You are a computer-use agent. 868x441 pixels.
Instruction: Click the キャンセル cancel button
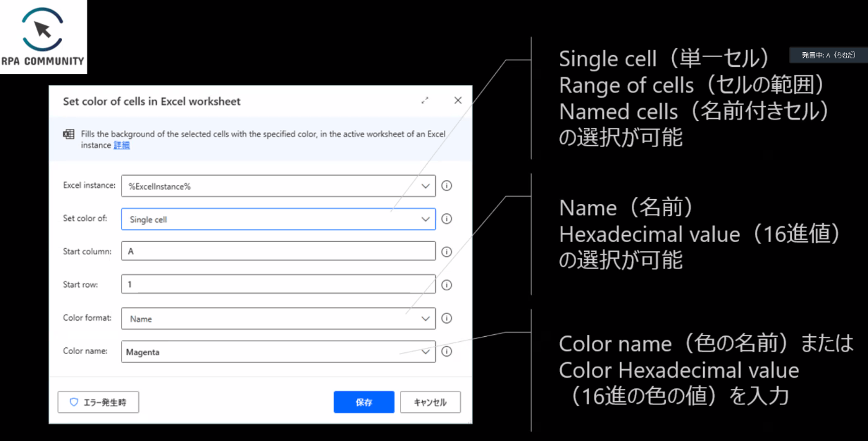430,402
